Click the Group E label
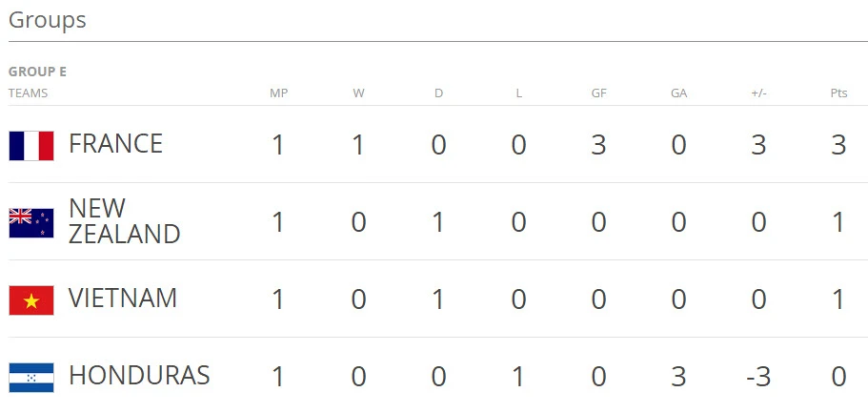Screen dimensions: 868x413 [x=37, y=72]
